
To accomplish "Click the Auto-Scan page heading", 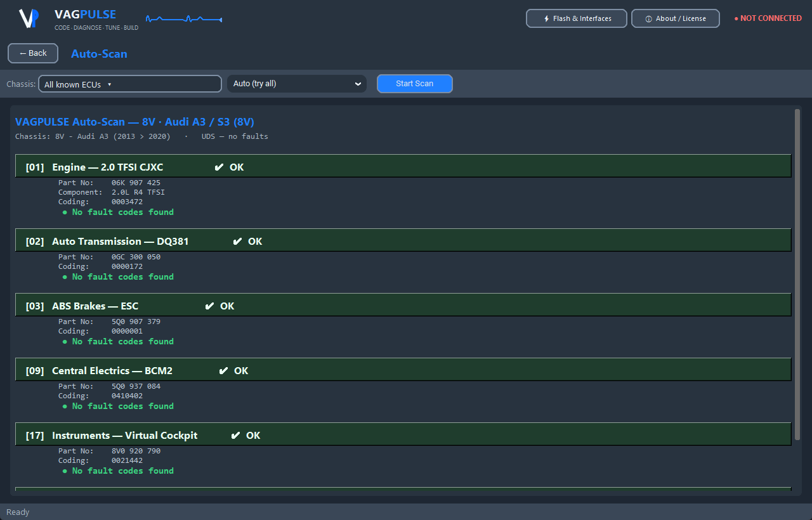I will click(99, 54).
